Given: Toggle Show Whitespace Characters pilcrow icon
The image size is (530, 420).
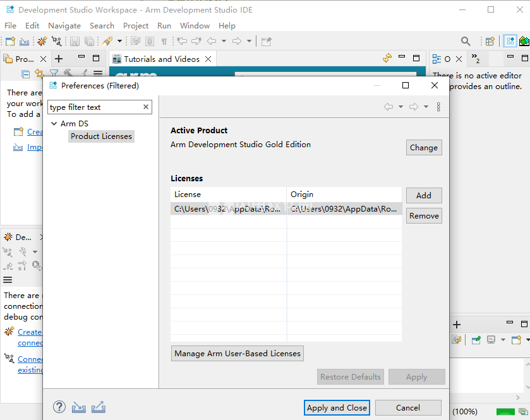Looking at the screenshot, I should point(164,42).
